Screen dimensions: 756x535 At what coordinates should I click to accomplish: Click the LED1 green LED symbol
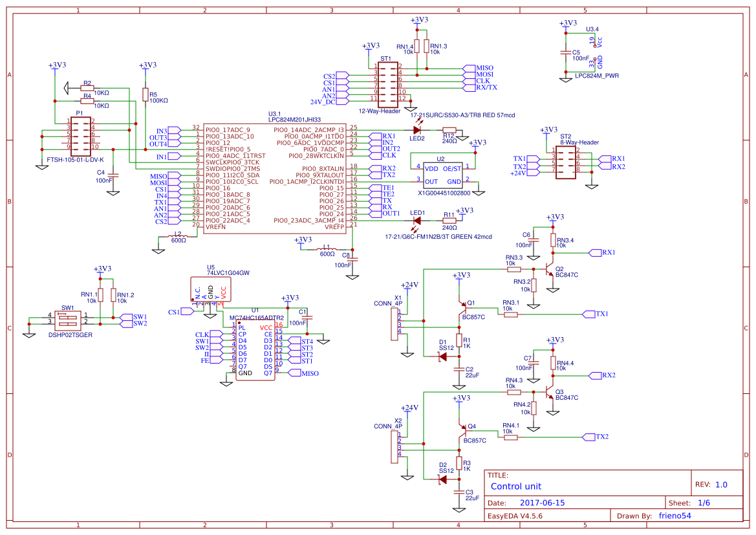tap(417, 221)
